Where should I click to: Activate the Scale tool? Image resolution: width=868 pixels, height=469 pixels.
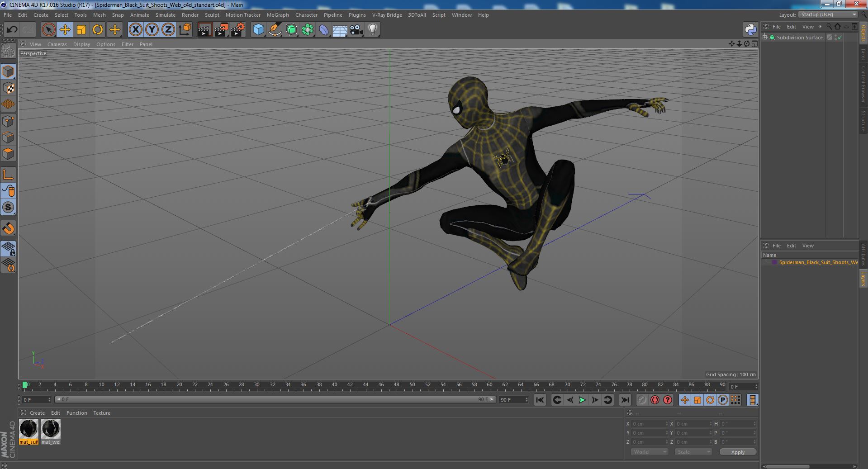pyautogui.click(x=81, y=30)
